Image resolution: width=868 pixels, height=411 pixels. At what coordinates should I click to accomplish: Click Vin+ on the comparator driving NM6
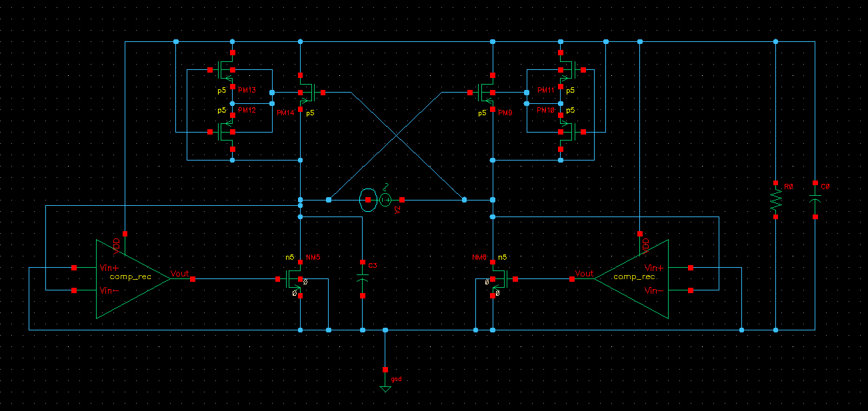tap(655, 268)
